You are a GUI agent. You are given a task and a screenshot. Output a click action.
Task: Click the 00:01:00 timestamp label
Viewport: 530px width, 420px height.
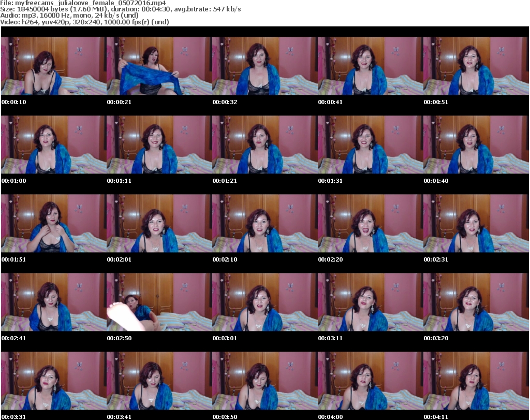pyautogui.click(x=14, y=181)
